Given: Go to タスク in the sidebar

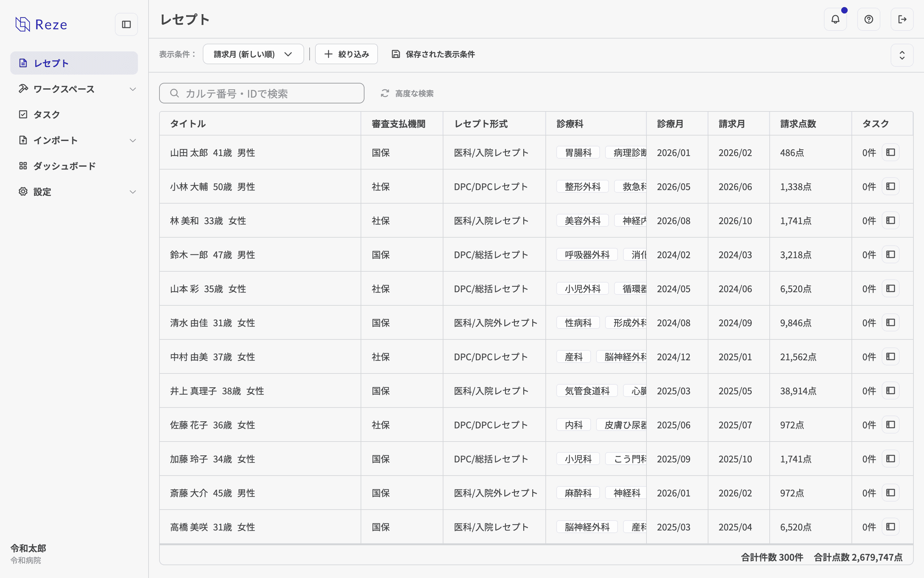Looking at the screenshot, I should [74, 114].
